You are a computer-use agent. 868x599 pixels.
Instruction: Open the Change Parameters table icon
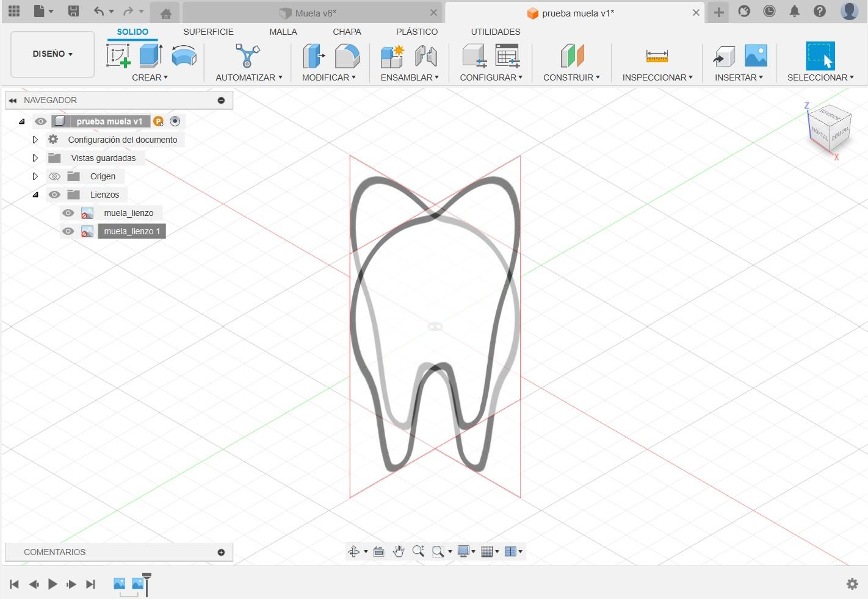(x=507, y=56)
